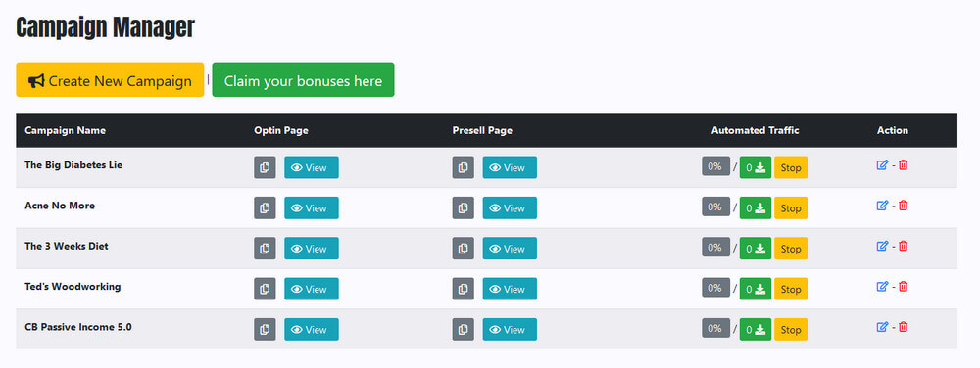Click 0% traffic badge for Acne No More
This screenshot has height=368, width=980.
coord(715,207)
